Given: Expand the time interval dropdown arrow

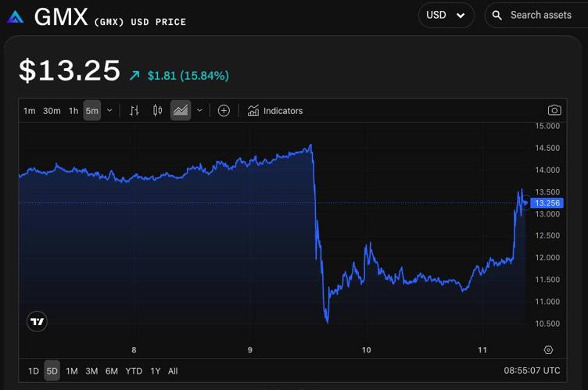Looking at the screenshot, I should [109, 111].
